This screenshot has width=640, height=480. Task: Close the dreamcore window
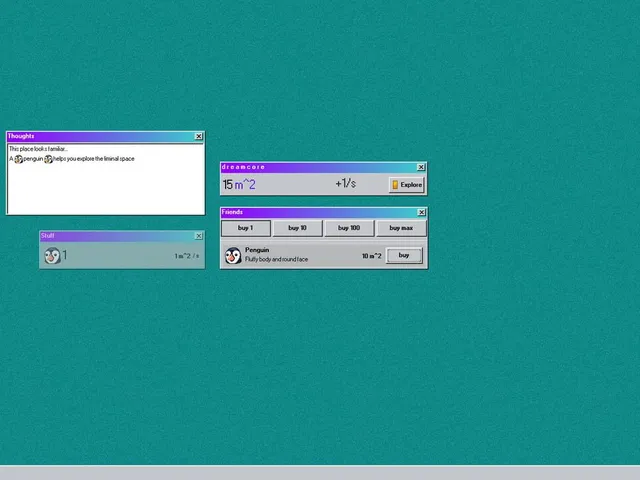tap(421, 167)
